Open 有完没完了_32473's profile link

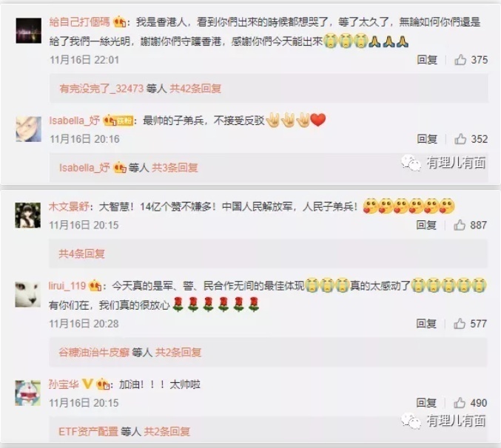click(x=101, y=89)
